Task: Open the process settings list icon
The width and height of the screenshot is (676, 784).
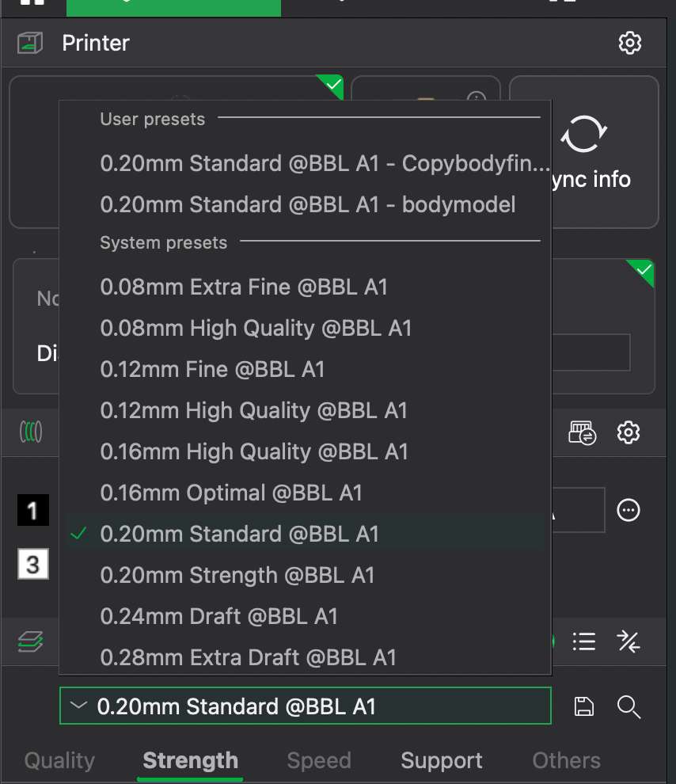Action: click(583, 641)
